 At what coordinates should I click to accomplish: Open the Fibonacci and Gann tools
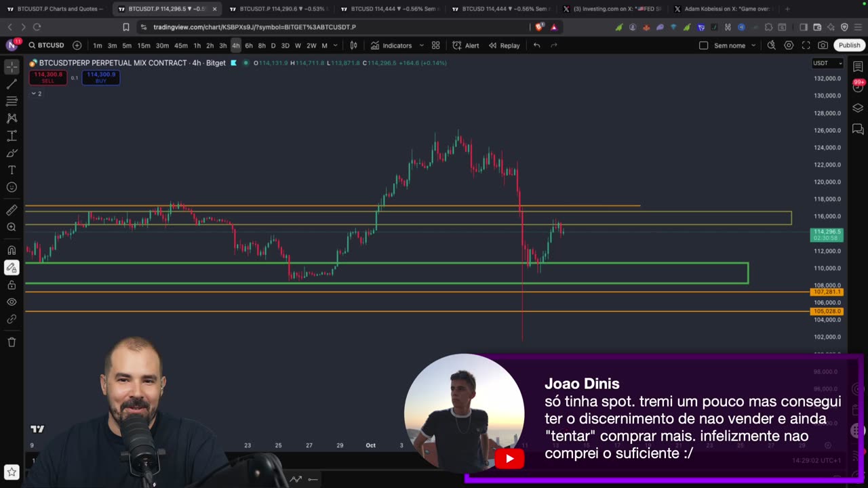[12, 101]
